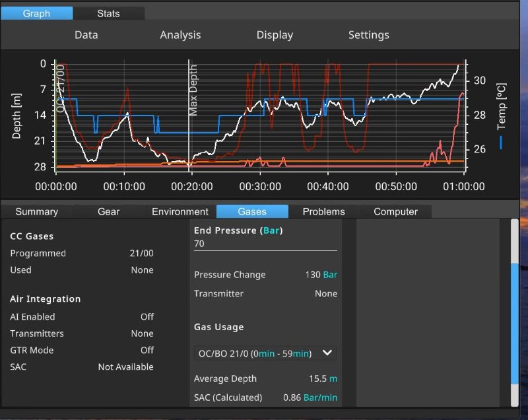Go to the Summary tab
528x420 pixels.
37,211
